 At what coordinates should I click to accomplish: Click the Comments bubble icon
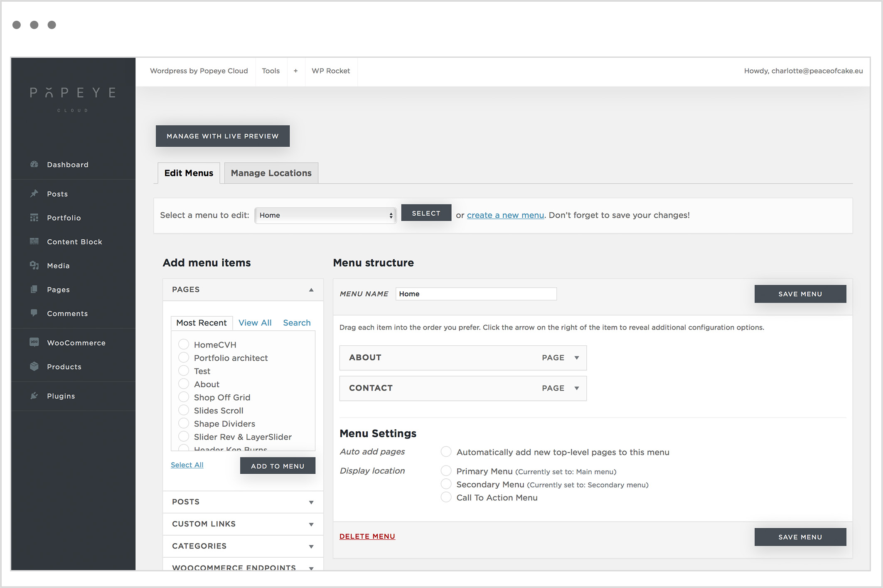pyautogui.click(x=34, y=313)
